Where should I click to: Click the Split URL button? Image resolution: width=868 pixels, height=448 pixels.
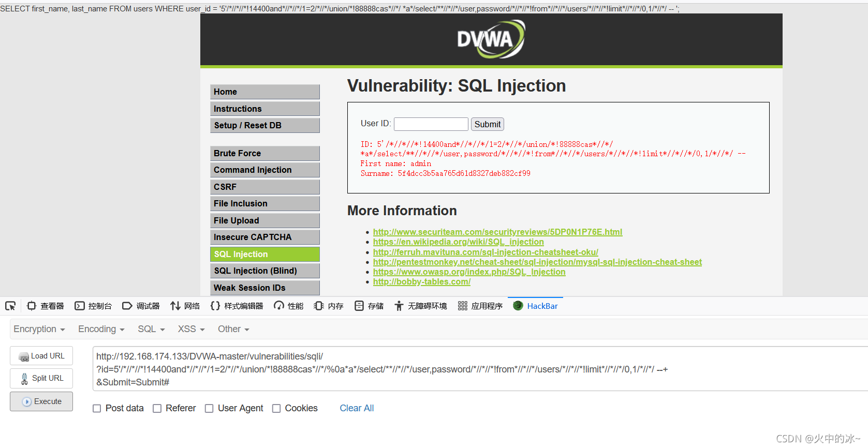(x=41, y=378)
